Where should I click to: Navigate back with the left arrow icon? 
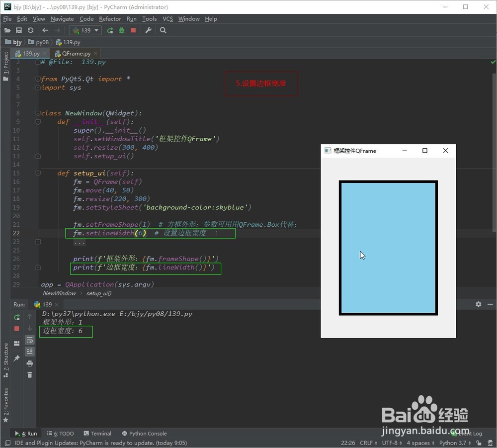[45, 30]
